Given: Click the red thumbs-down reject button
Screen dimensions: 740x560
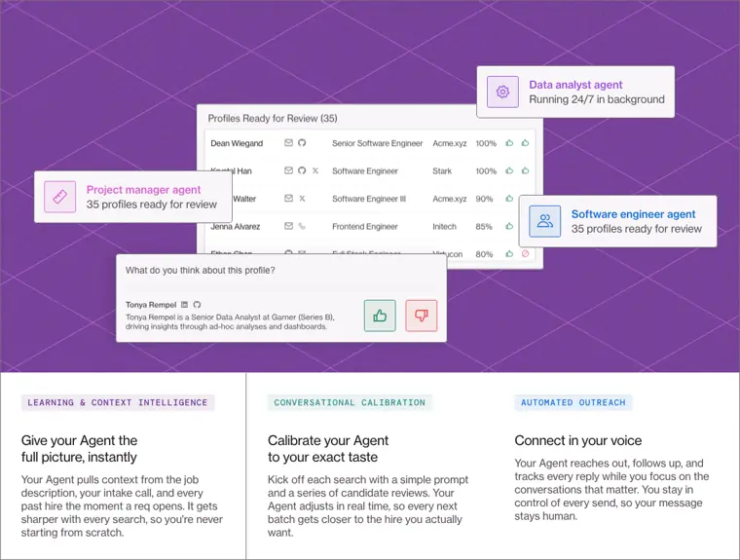Looking at the screenshot, I should click(x=422, y=316).
